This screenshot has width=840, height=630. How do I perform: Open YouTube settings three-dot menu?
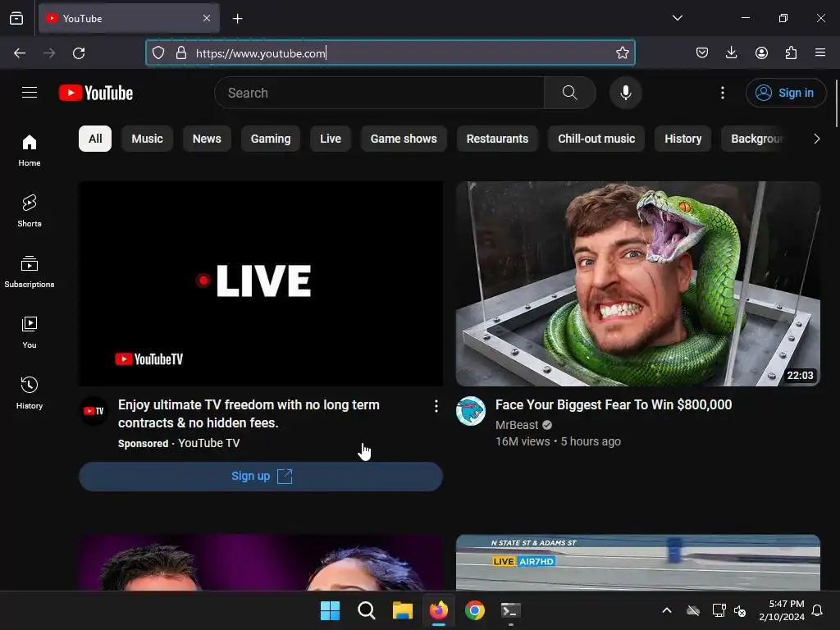tap(722, 93)
